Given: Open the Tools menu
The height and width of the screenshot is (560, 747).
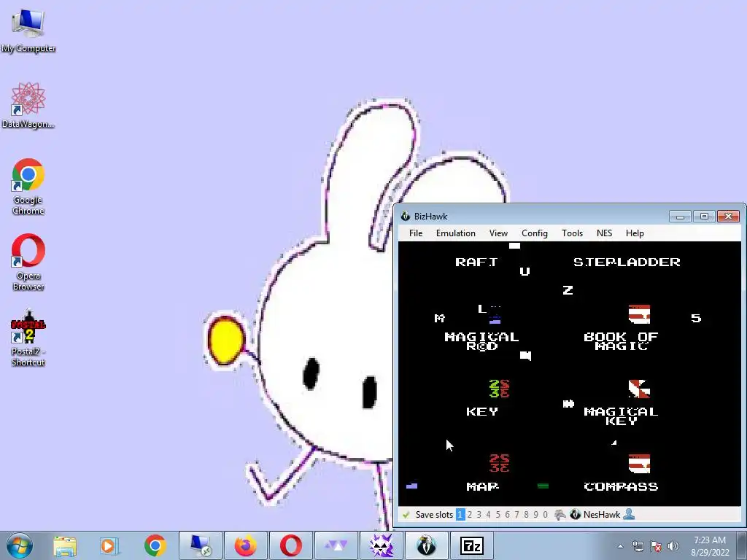Looking at the screenshot, I should tap(572, 233).
